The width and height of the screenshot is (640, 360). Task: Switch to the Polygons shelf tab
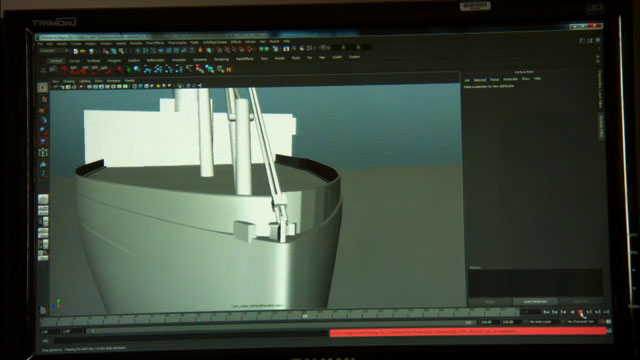point(114,60)
